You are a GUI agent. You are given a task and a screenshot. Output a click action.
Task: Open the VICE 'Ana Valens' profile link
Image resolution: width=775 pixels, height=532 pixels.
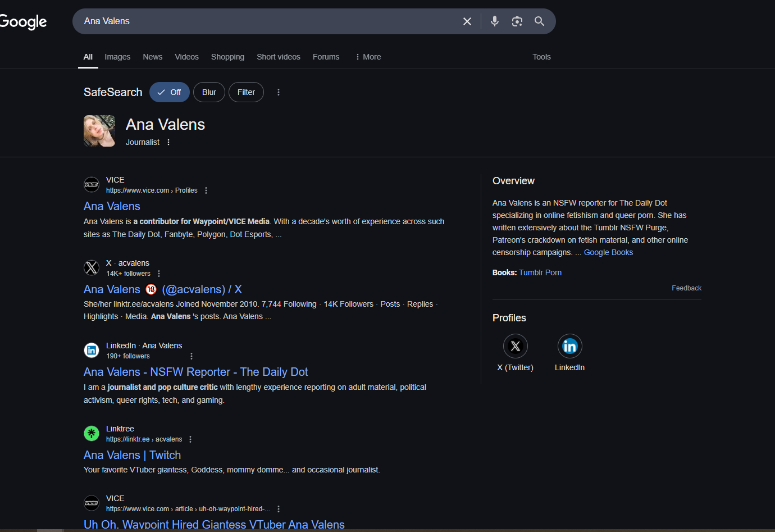coord(112,206)
